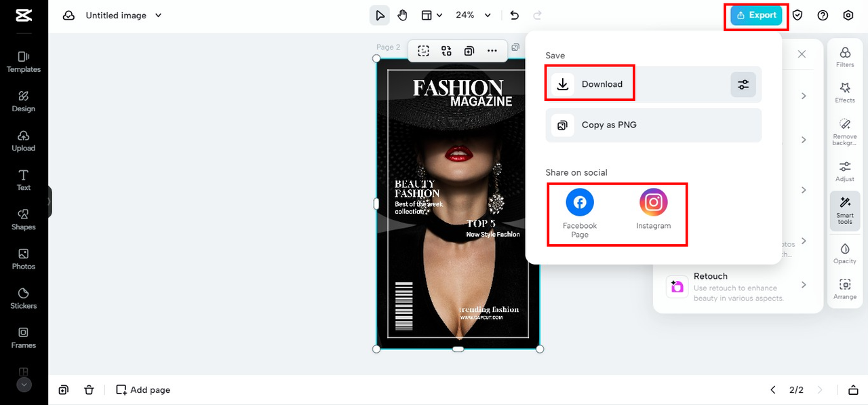Select the pointer selection tool
This screenshot has height=405, width=868.
tap(379, 16)
